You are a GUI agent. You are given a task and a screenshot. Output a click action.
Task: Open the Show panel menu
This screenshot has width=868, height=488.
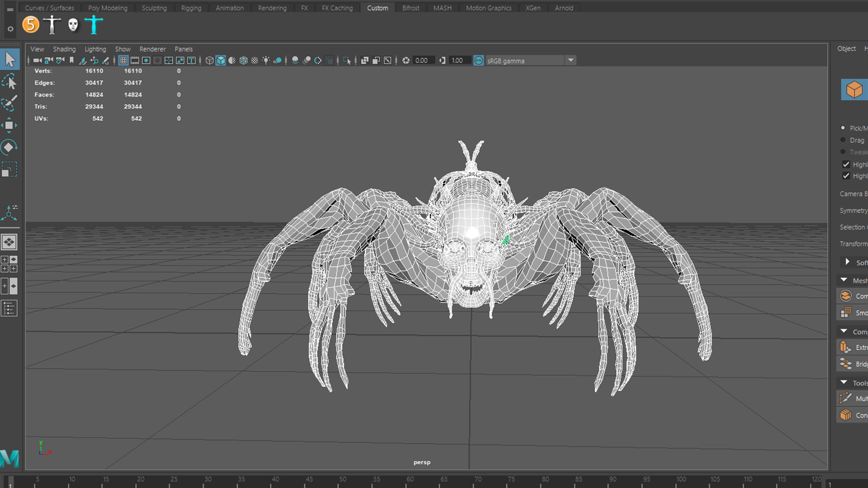click(123, 49)
